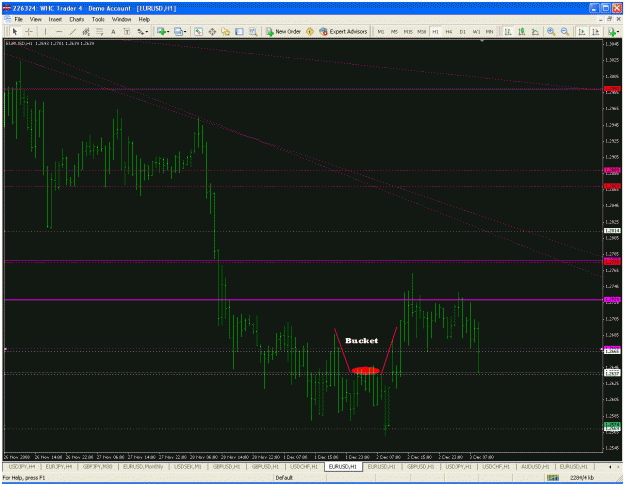The width and height of the screenshot is (625, 484).
Task: Select the Bucket text label on chart
Action: [x=362, y=340]
